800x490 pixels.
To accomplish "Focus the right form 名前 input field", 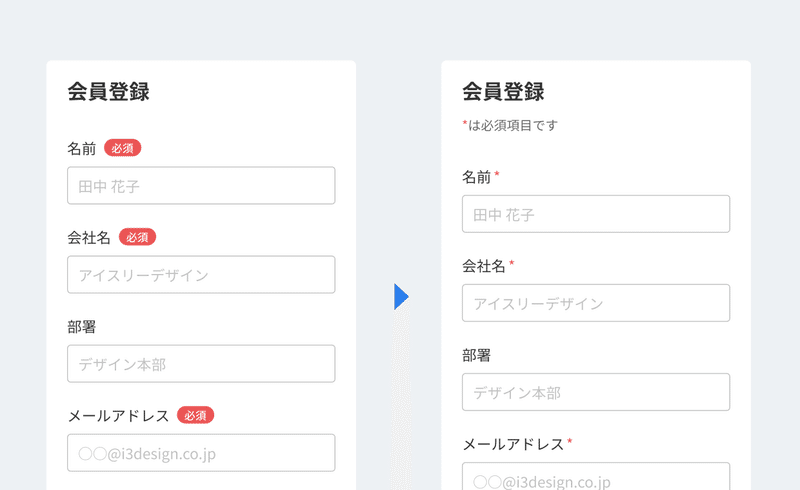I will click(596, 214).
